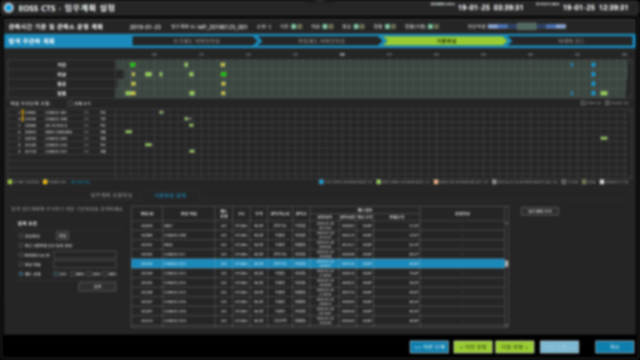Image resolution: width=640 pixels, height=360 pixels.
Task: Click green legend square at bottom-left of chart
Action: pos(10,182)
